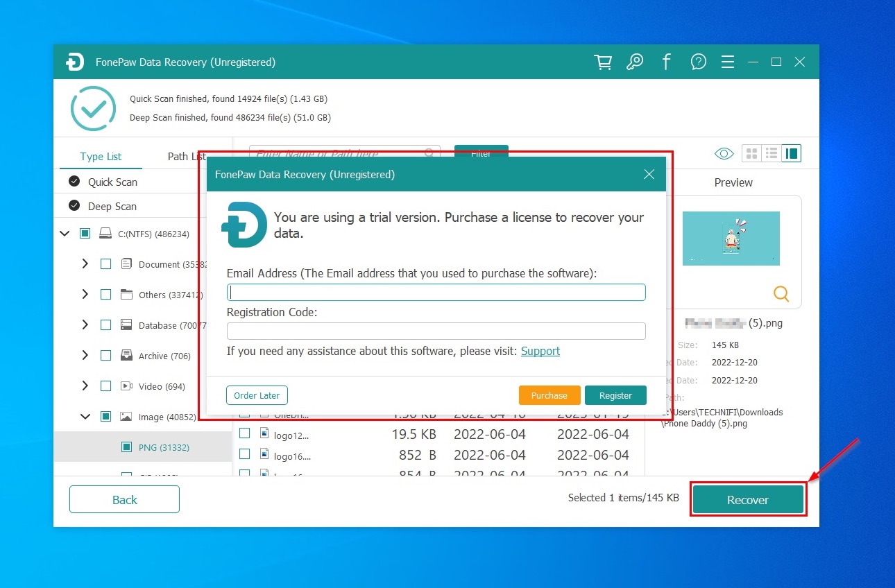Expand the Others category

(85, 294)
